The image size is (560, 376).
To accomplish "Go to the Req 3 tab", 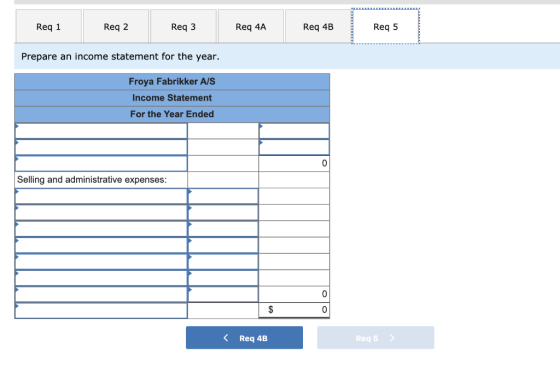I will (183, 26).
